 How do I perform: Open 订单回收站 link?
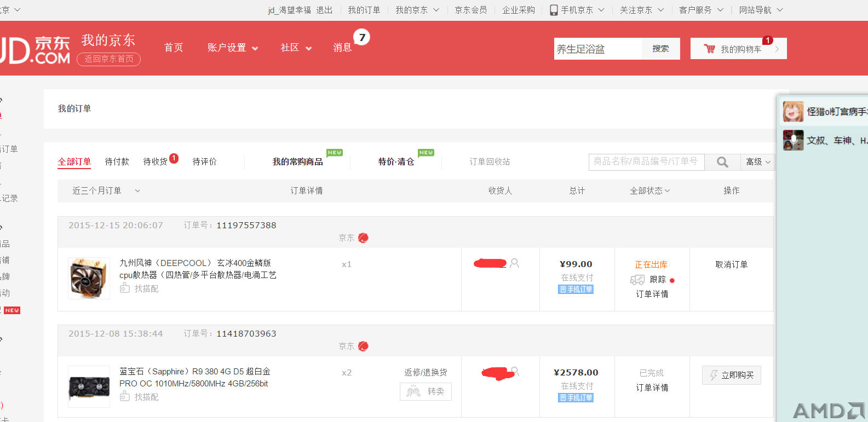click(490, 161)
